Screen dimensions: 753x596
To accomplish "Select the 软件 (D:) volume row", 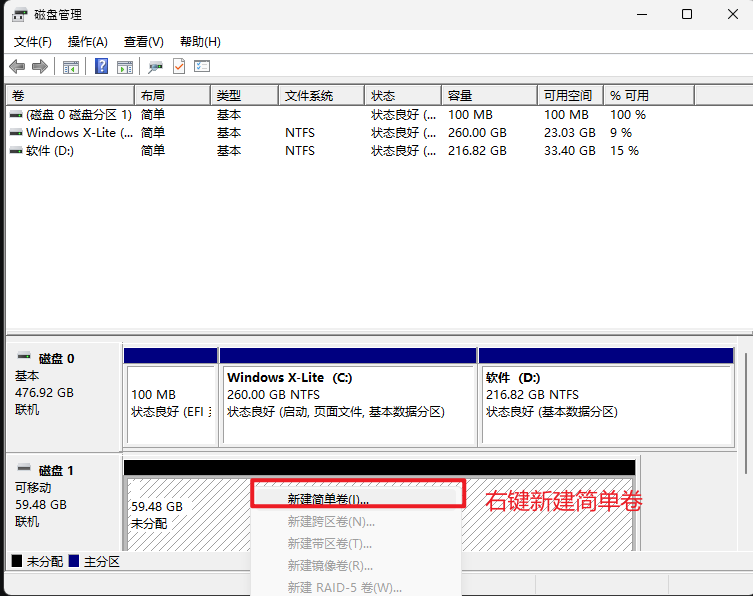I will (351, 151).
